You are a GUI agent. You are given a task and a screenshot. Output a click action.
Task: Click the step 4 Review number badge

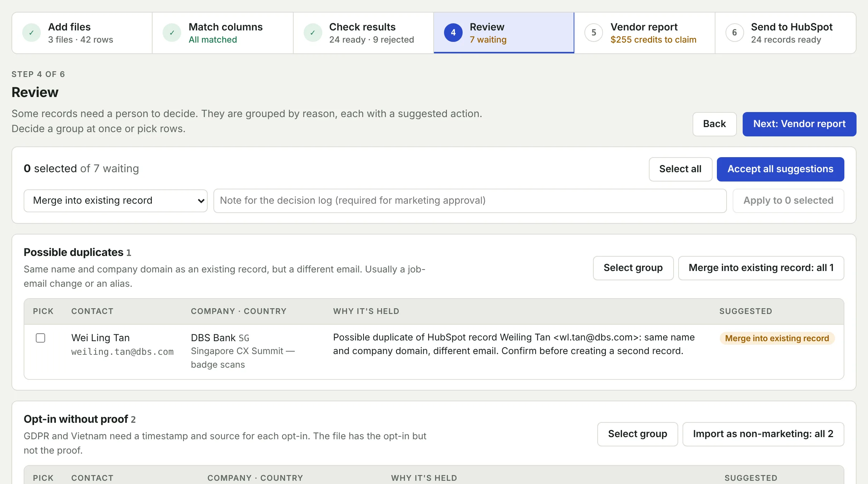453,33
